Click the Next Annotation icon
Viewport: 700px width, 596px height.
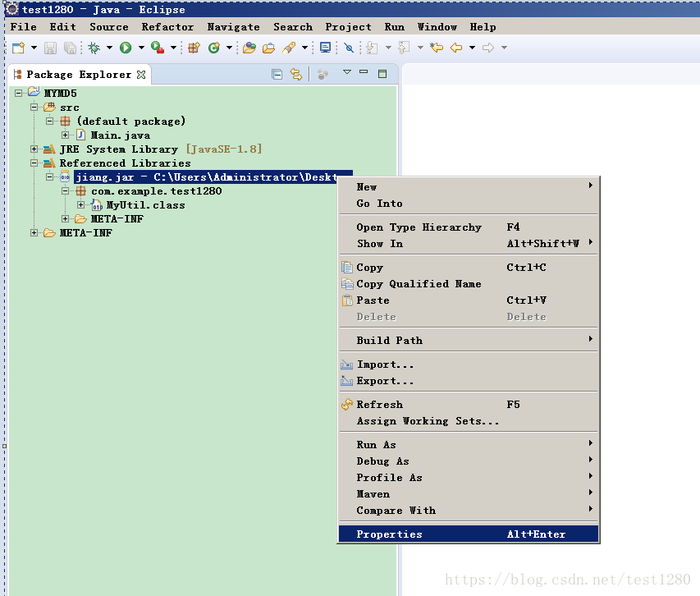(372, 48)
